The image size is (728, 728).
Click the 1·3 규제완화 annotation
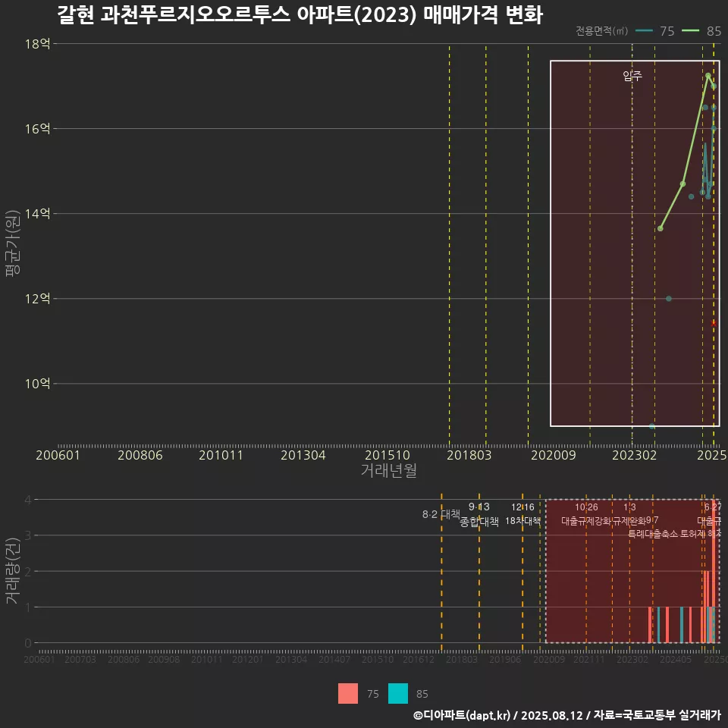[629, 514]
